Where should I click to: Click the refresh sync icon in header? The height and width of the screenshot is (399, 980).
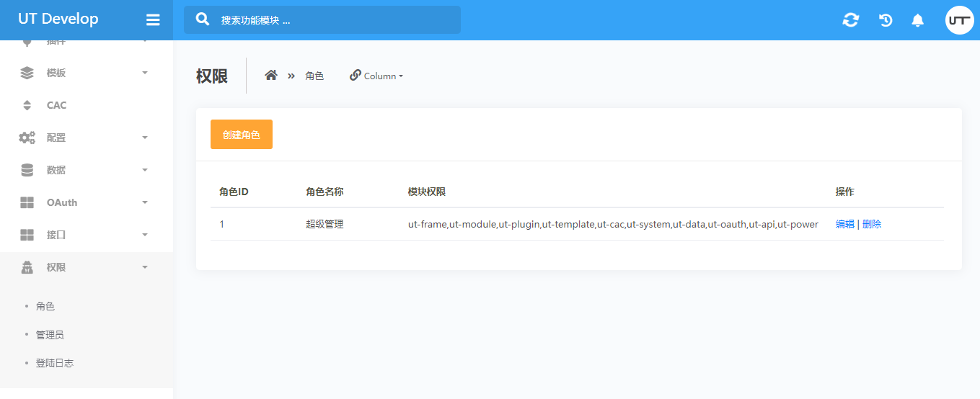851,20
